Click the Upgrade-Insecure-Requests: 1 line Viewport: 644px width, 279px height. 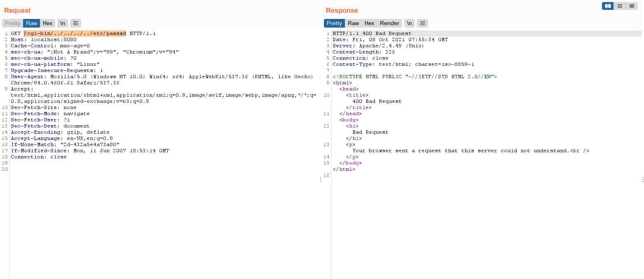(57, 70)
